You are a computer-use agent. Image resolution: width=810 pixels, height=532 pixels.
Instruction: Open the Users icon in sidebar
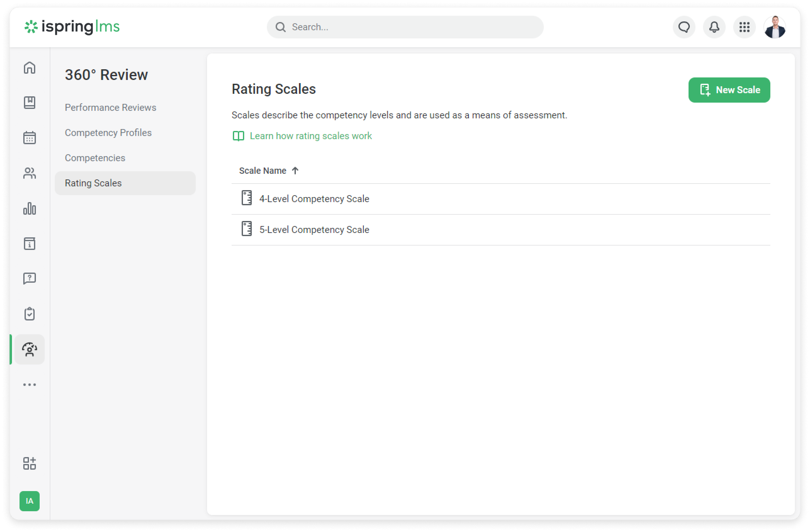(30, 173)
